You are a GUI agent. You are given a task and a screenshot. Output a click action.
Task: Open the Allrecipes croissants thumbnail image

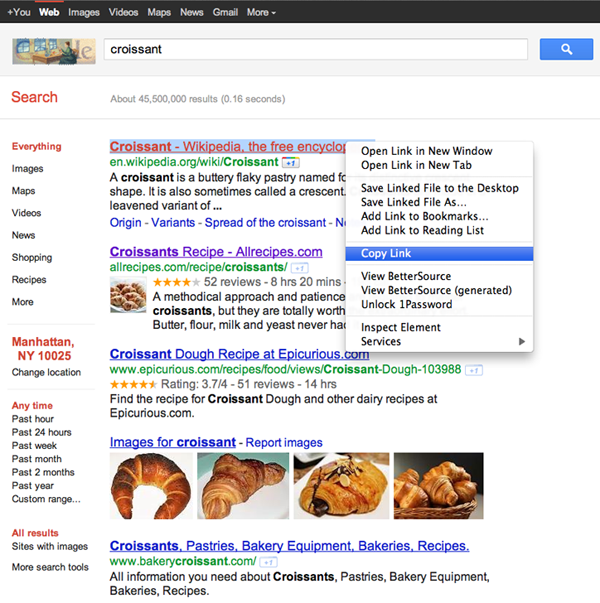point(128,295)
